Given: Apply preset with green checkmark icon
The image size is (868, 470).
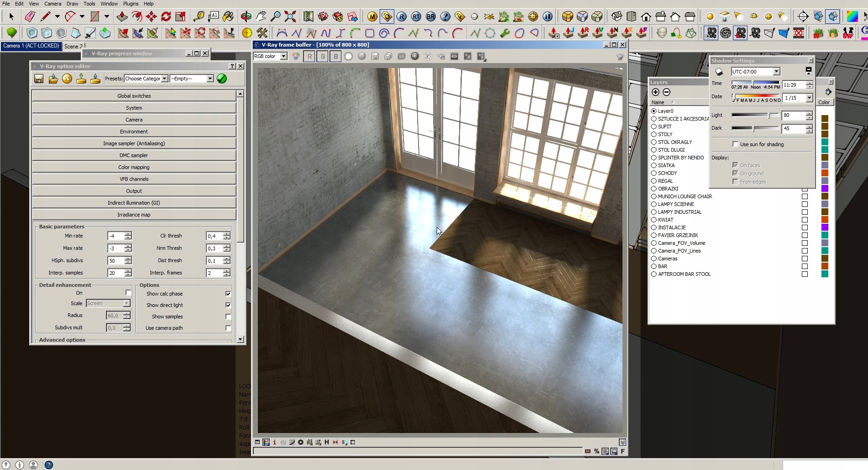Looking at the screenshot, I should [222, 79].
